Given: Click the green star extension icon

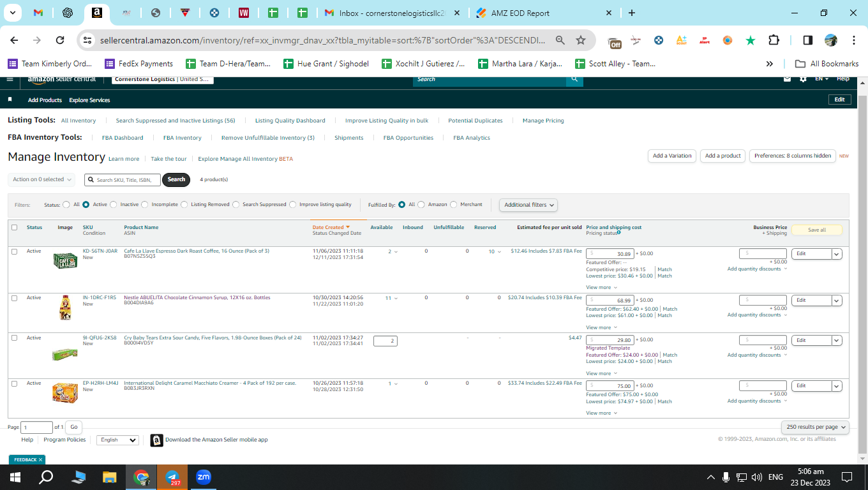Looking at the screenshot, I should [751, 40].
